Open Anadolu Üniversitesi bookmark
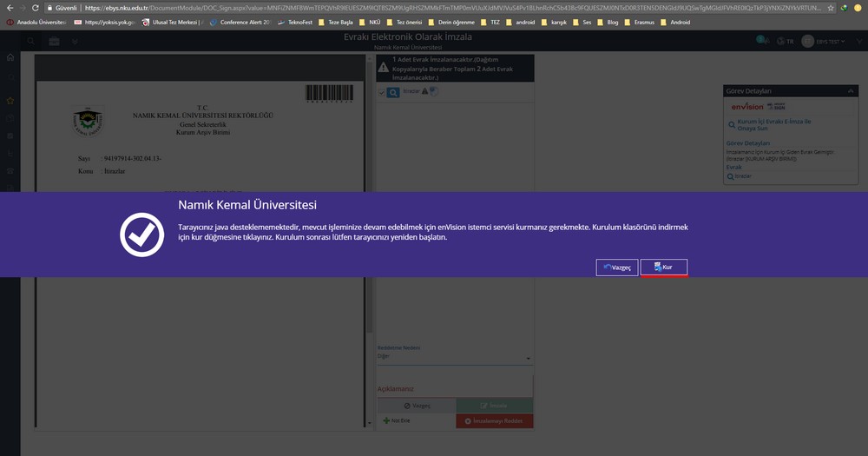The image size is (868, 456). pyautogui.click(x=36, y=23)
